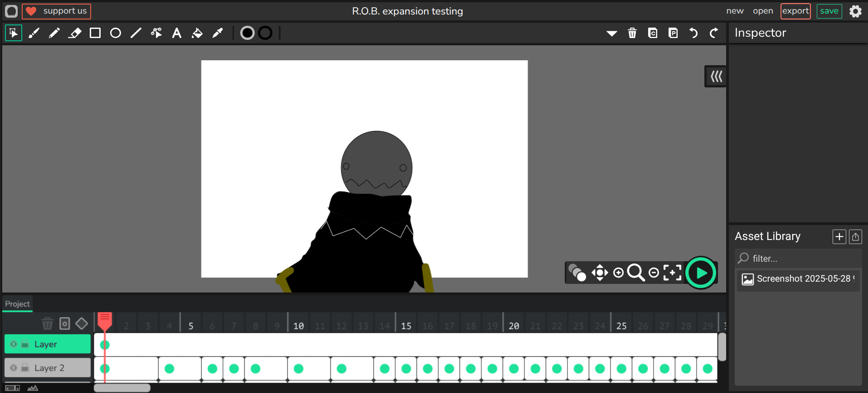Activate the Eyedropper tool
Screen dimensions: 868x393
218,33
